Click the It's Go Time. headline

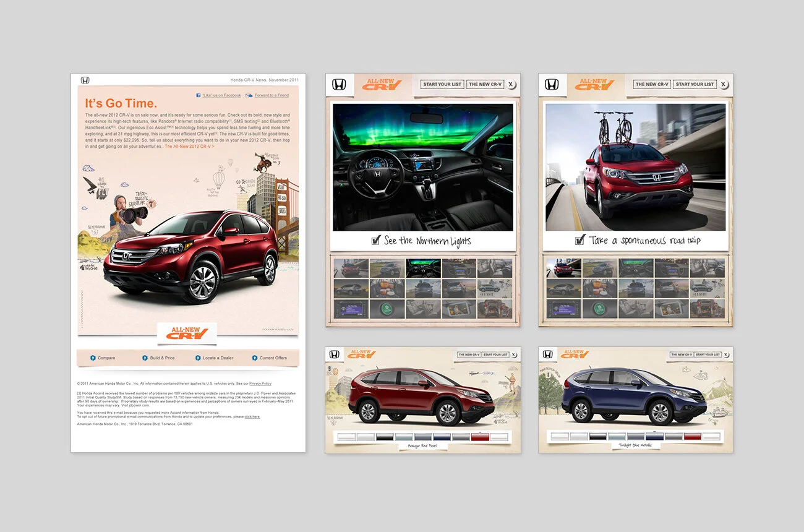coord(121,103)
